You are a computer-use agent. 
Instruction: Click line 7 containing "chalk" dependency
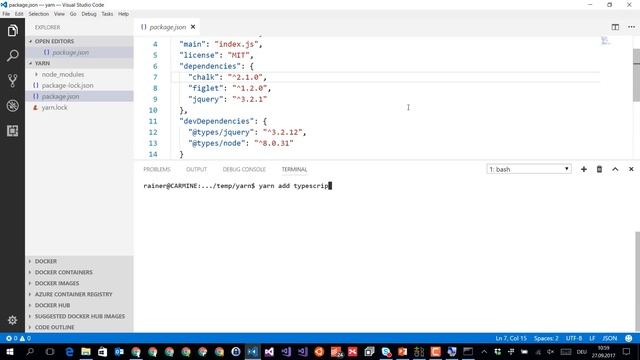point(385,77)
